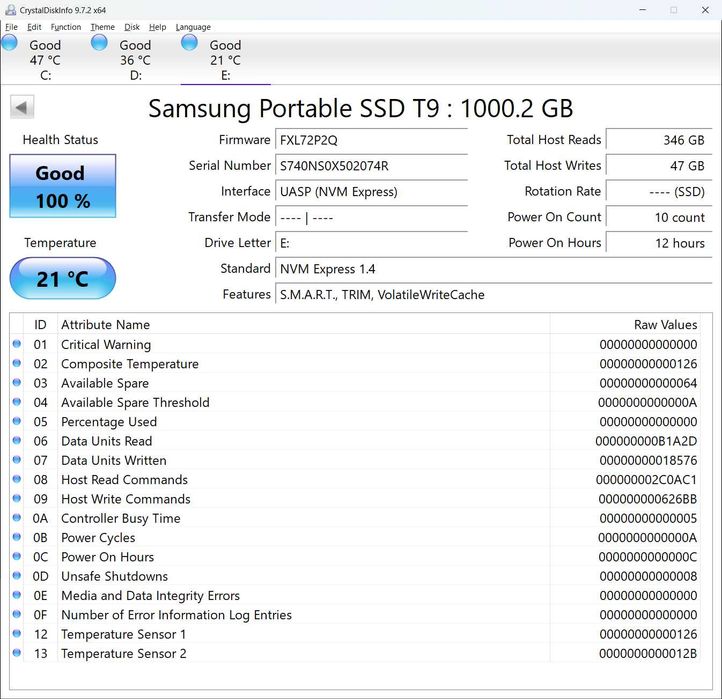Select drive D: status icon
Viewport: 722px width, 699px height.
[x=99, y=42]
